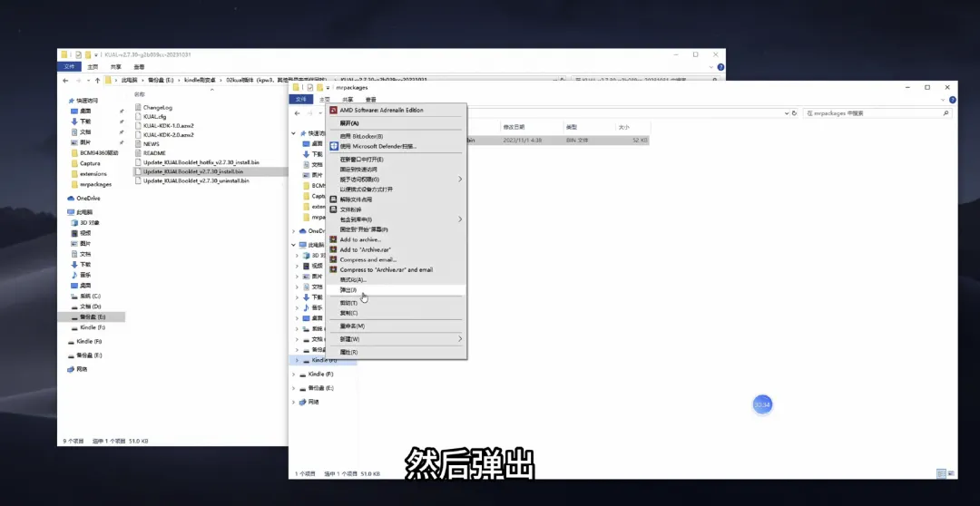Click 网络 network icon in KUAL window sidebar
980x506 pixels.
71,369
